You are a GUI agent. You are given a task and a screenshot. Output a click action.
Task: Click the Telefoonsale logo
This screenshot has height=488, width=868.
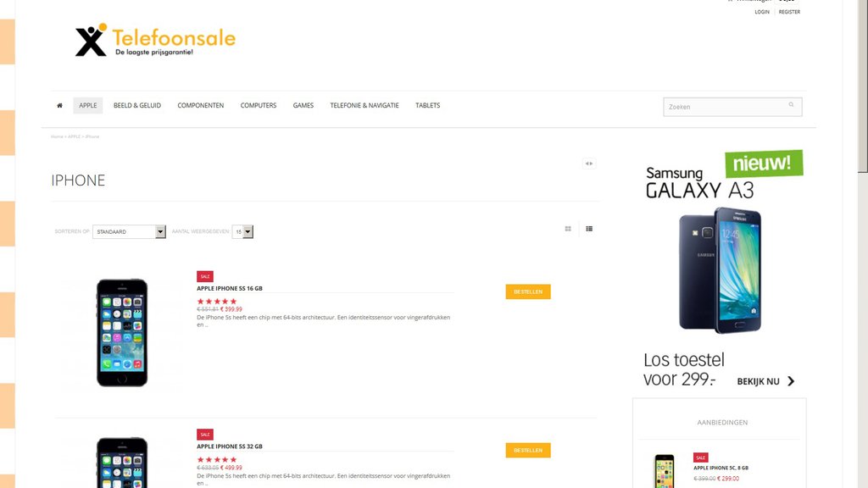pos(156,40)
